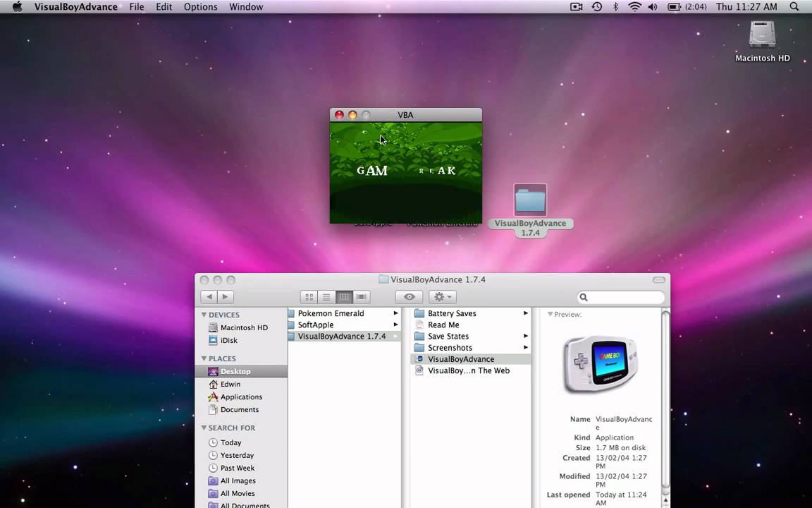
Task: Click the Finder search field
Action: tap(621, 297)
